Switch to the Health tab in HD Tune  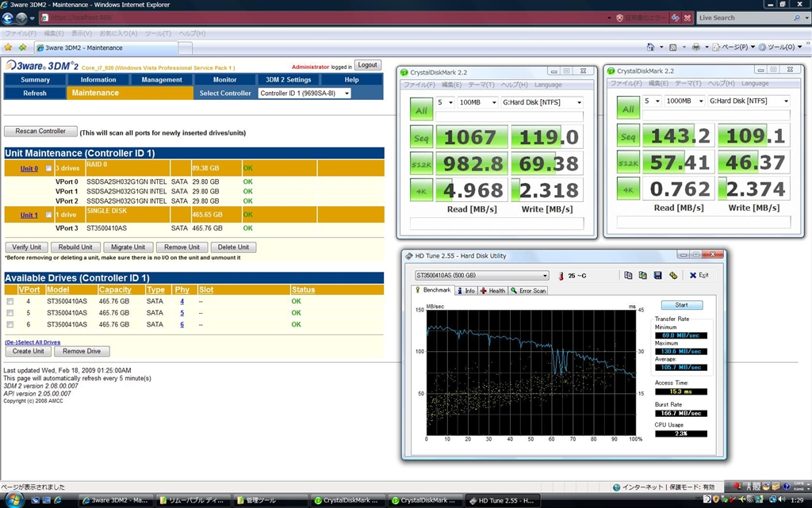tap(492, 291)
